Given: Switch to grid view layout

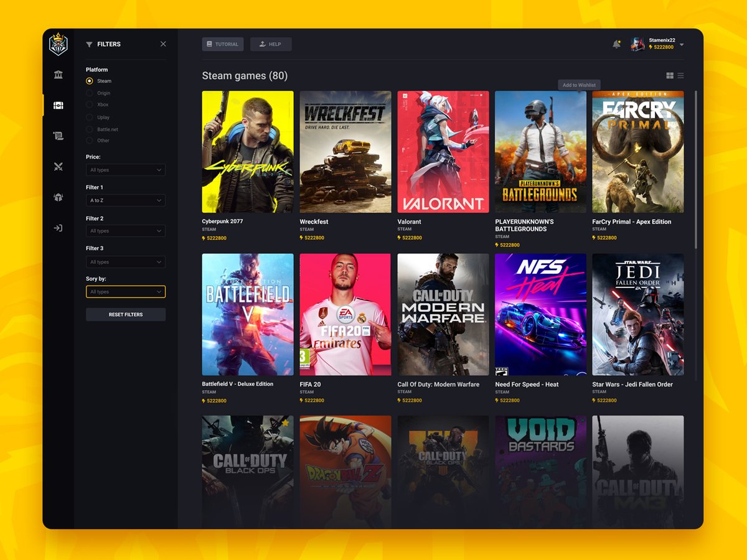Looking at the screenshot, I should 670,75.
